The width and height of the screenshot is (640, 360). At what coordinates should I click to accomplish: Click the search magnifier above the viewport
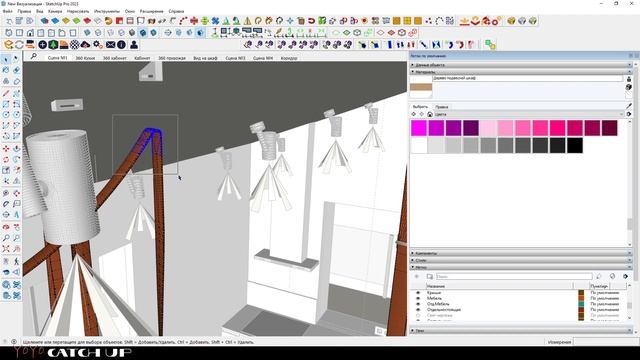click(x=33, y=56)
